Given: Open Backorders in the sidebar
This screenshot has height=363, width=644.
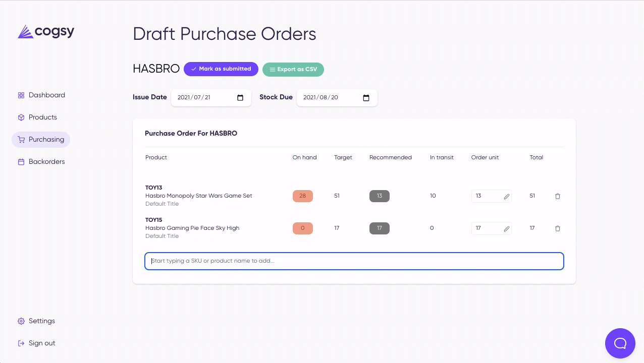Looking at the screenshot, I should click(41, 162).
